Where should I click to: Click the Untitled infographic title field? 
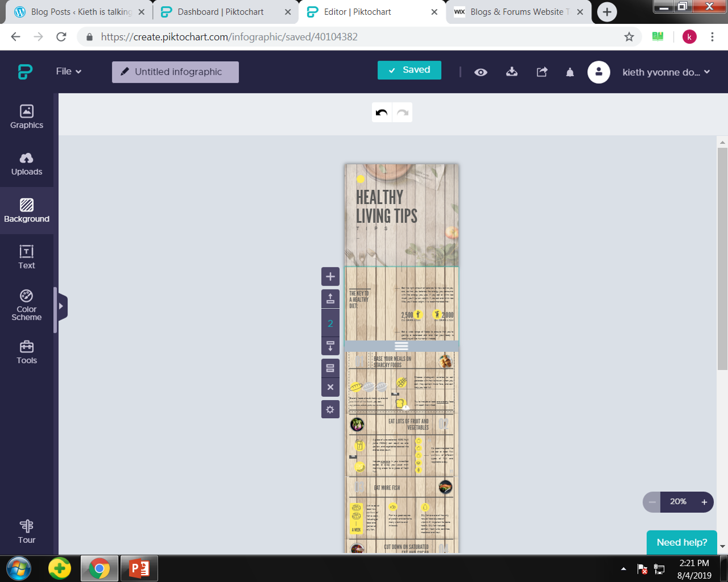point(175,72)
